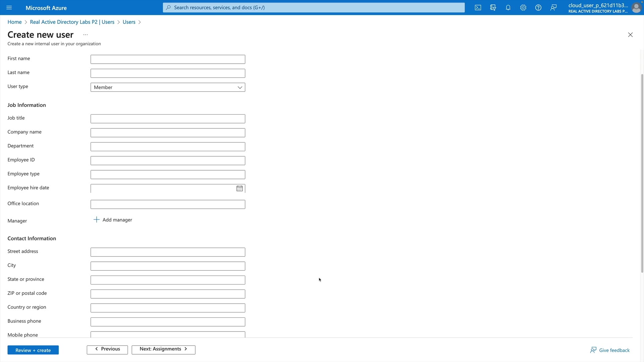This screenshot has width=644, height=362.
Task: Open the hamburger portal menu
Action: point(9,8)
